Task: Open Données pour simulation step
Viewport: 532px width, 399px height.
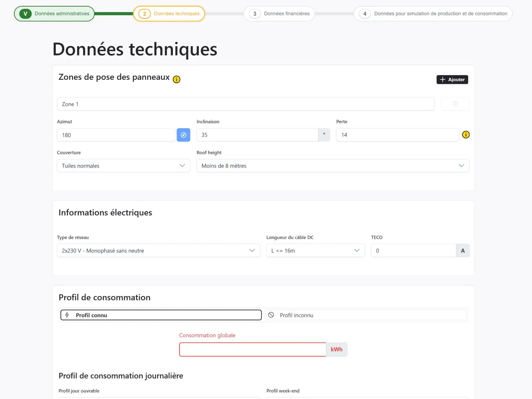Action: click(433, 14)
